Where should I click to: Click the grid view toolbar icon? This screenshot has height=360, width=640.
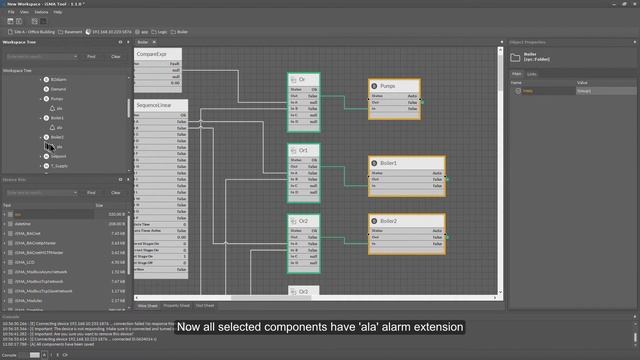35,21
